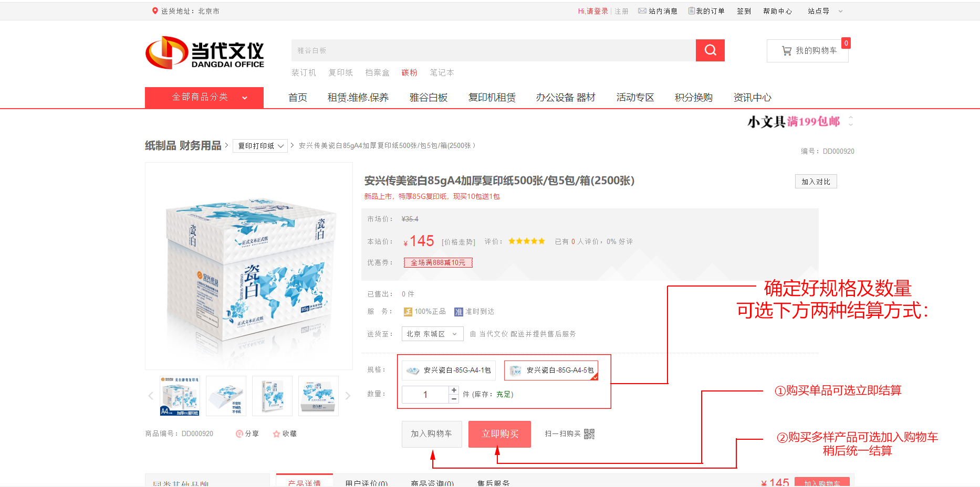Select the second paper ream thumbnail
The image size is (980, 487).
click(x=226, y=396)
